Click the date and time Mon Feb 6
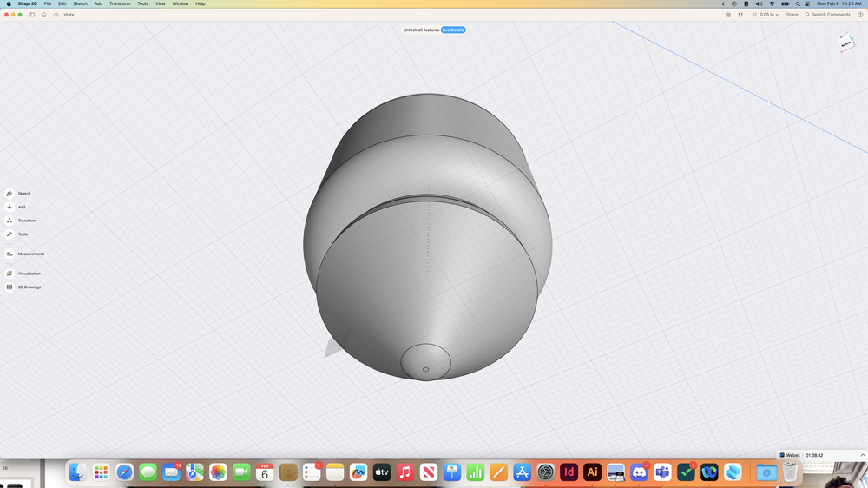This screenshot has width=868, height=488. point(839,3)
